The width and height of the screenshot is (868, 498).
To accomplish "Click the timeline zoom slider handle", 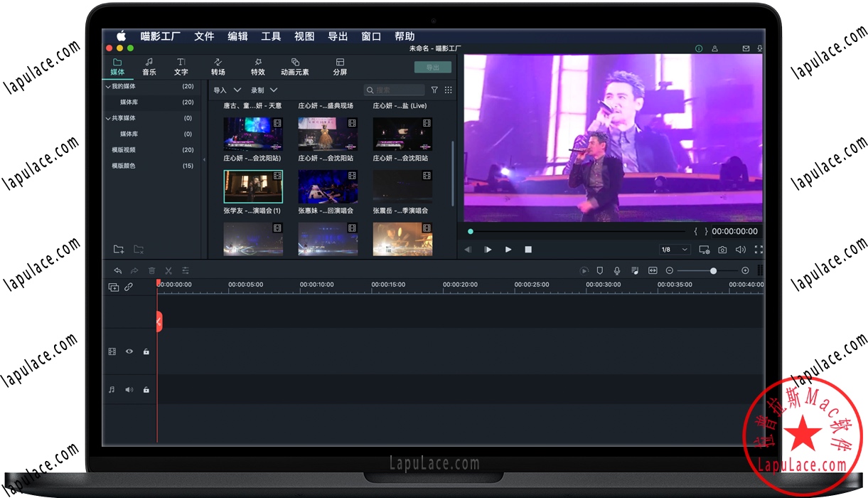I will [713, 270].
